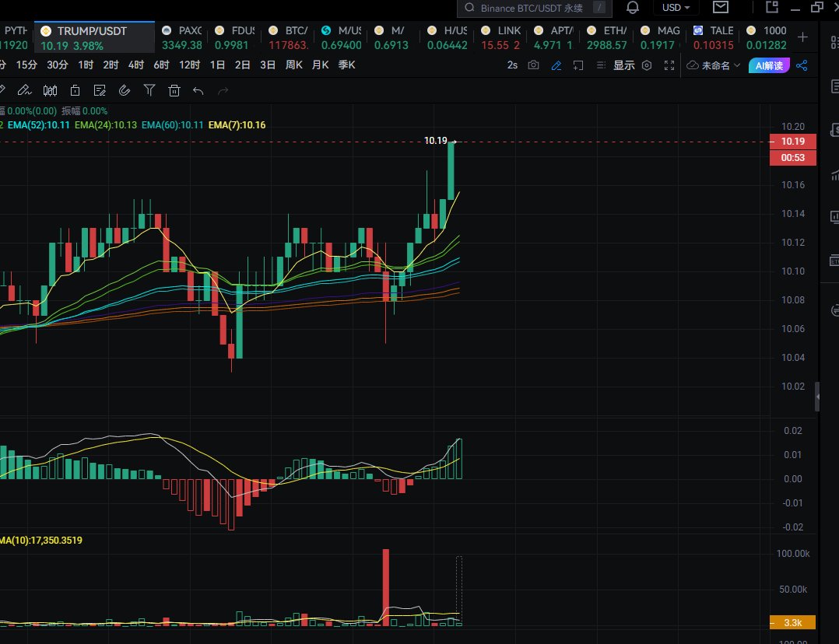Viewport: 839px width, 644px height.
Task: Click the cloud save icon
Action: [x=693, y=65]
